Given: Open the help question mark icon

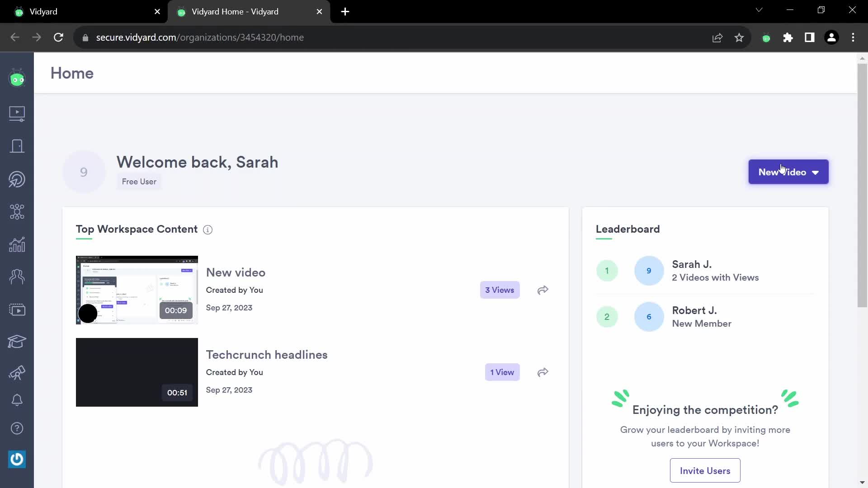Looking at the screenshot, I should coord(17,428).
